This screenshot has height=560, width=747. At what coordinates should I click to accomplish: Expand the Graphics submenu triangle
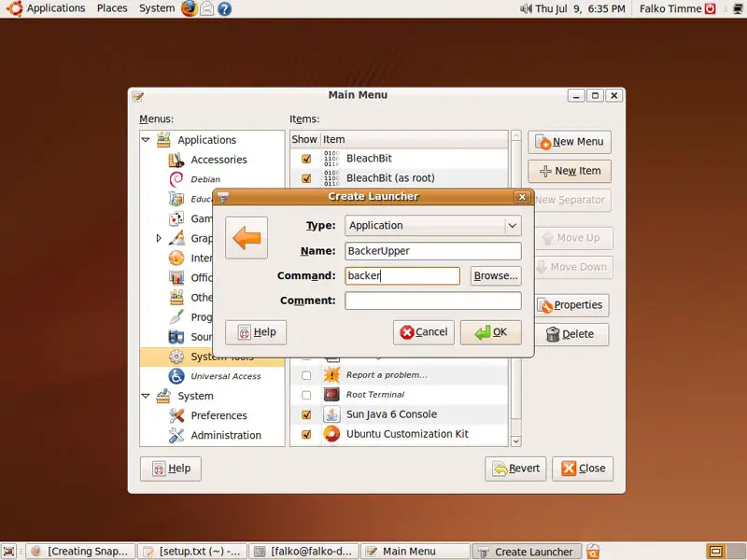coord(159,238)
